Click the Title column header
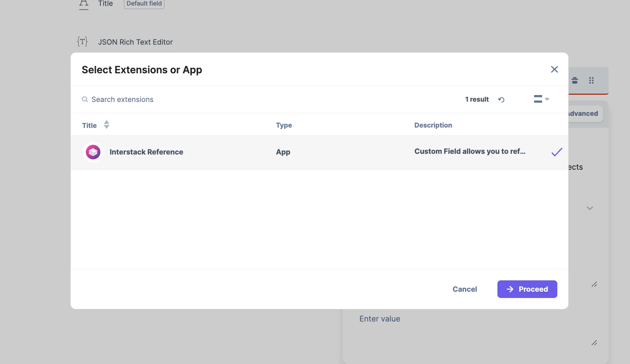630x364 pixels. click(x=89, y=125)
